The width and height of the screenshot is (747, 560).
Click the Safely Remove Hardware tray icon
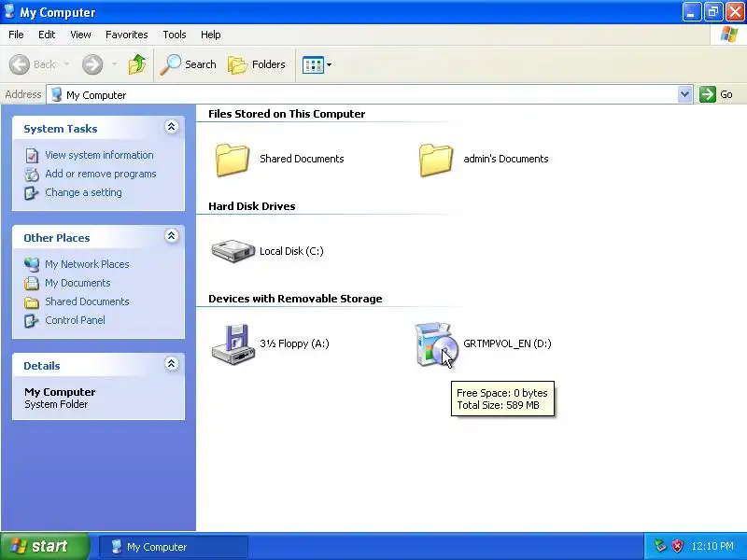(660, 546)
